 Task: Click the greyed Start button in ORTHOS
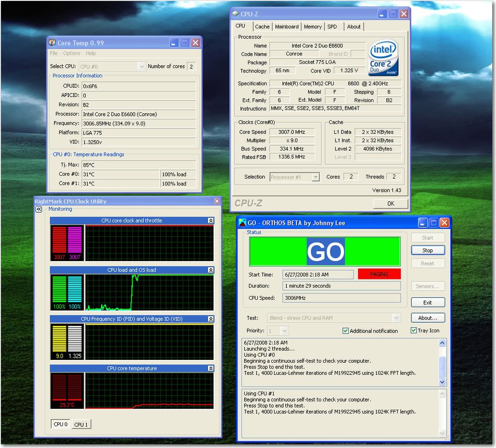point(428,238)
